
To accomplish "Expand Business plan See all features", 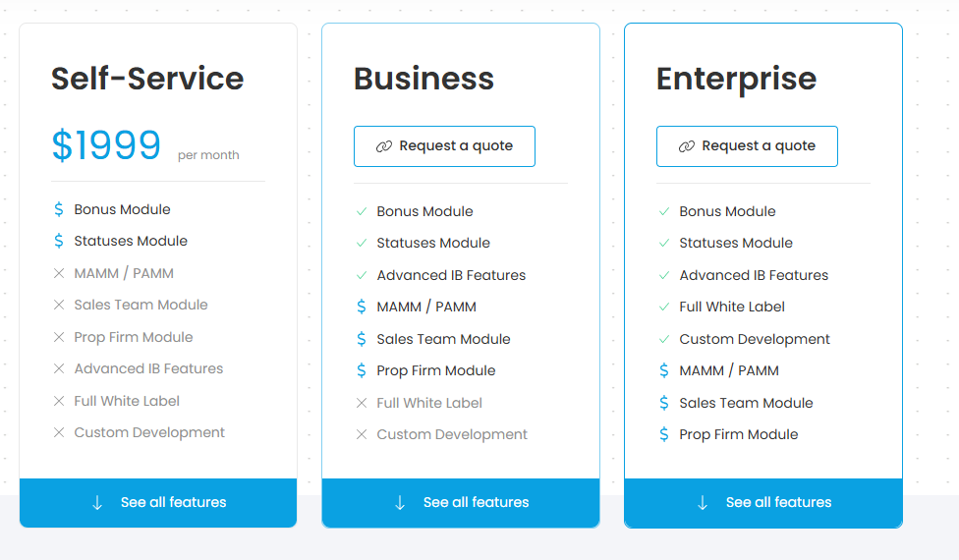I will coord(461,503).
